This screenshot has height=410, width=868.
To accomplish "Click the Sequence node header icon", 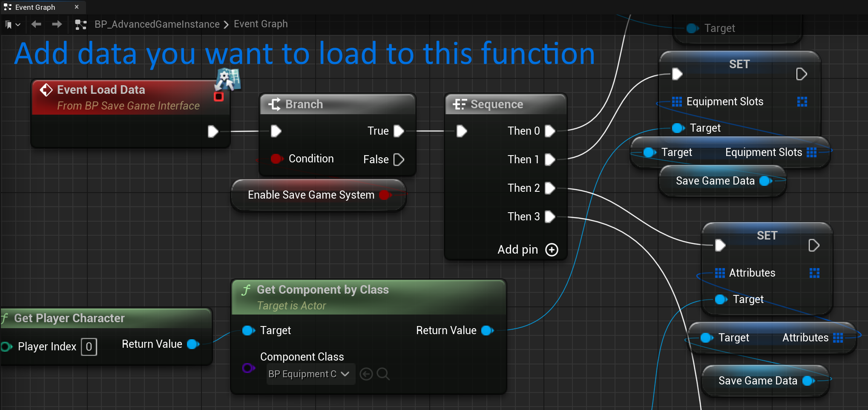I will tap(460, 104).
